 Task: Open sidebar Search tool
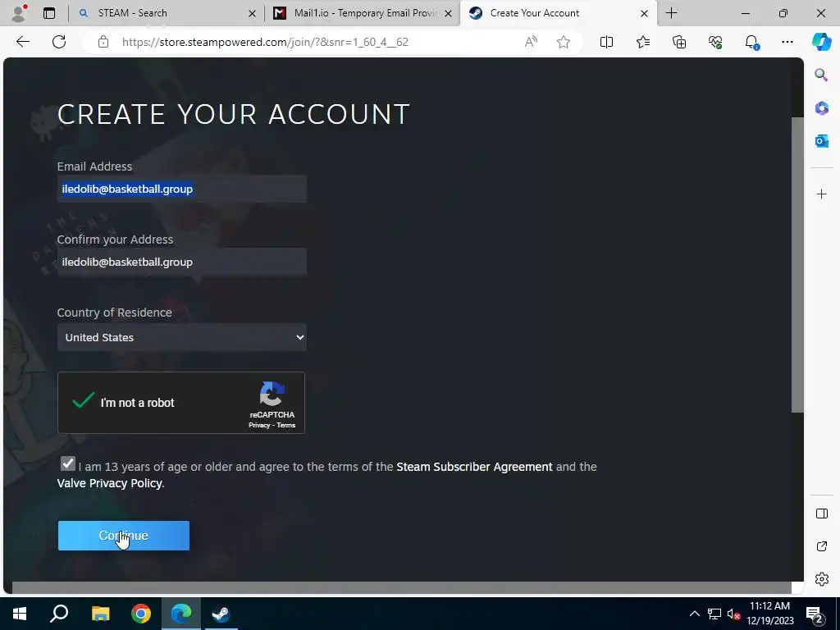pyautogui.click(x=821, y=75)
